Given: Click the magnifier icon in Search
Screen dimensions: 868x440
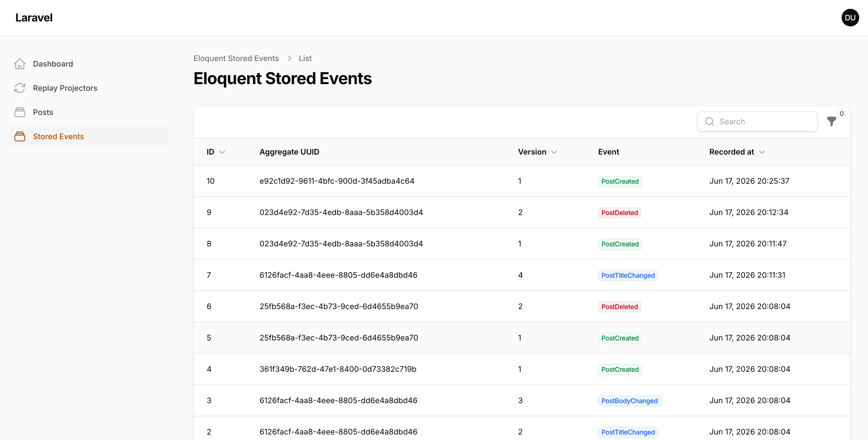Looking at the screenshot, I should coord(709,121).
